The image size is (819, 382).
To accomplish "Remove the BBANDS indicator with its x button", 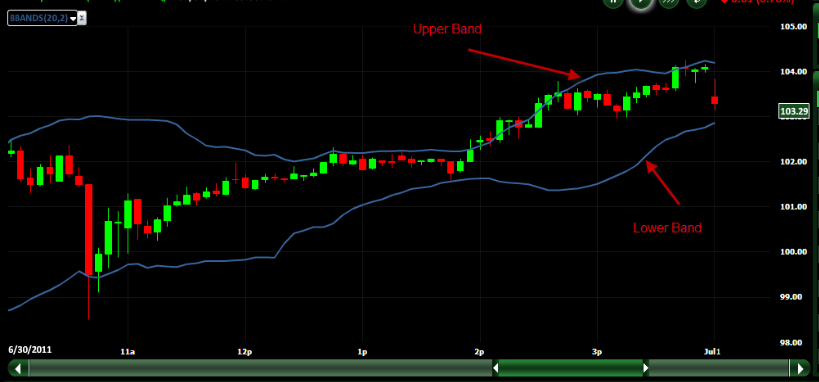I will (x=82, y=18).
